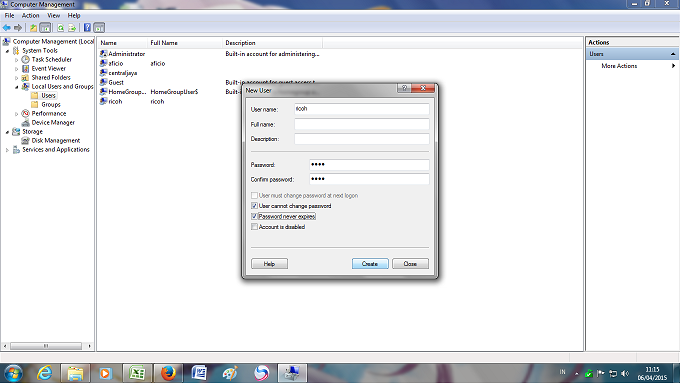Click the Refresh toolbar icon
Screen dimensions: 681x383
point(61,28)
